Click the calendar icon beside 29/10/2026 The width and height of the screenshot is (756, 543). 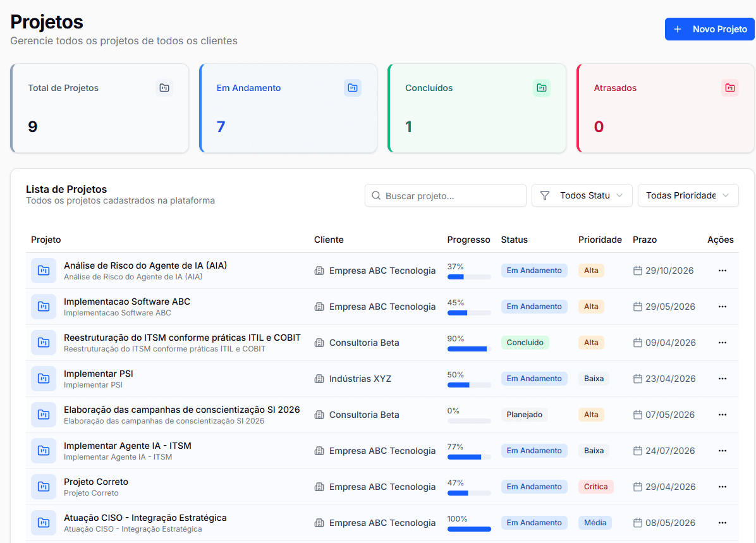pos(637,271)
